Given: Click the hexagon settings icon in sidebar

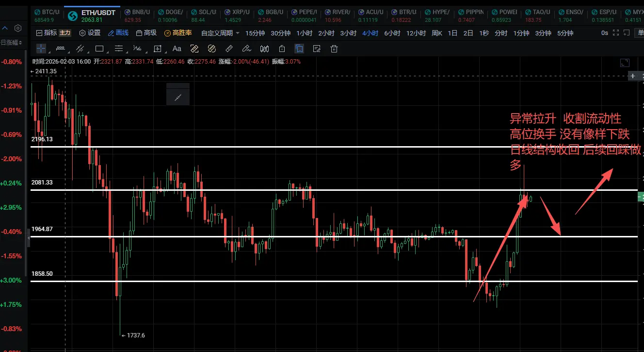Looking at the screenshot, I should [18, 28].
